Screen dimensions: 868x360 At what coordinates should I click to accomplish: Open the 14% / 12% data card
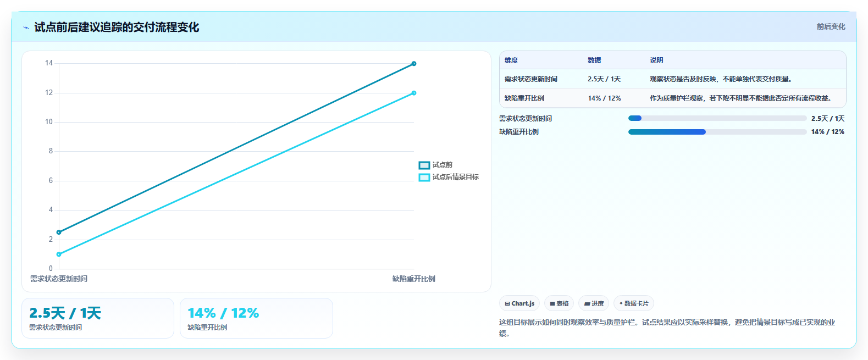[x=256, y=318]
